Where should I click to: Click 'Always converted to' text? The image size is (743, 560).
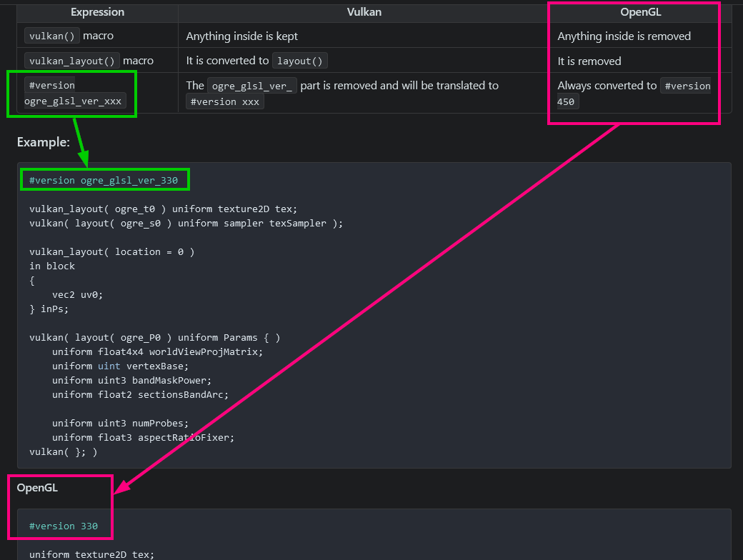pyautogui.click(x=607, y=86)
